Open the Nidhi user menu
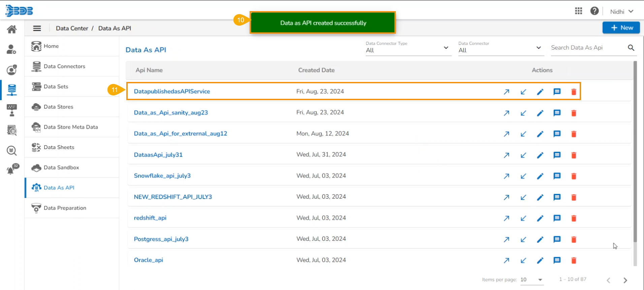Image resolution: width=644 pixels, height=290 pixels. [621, 11]
